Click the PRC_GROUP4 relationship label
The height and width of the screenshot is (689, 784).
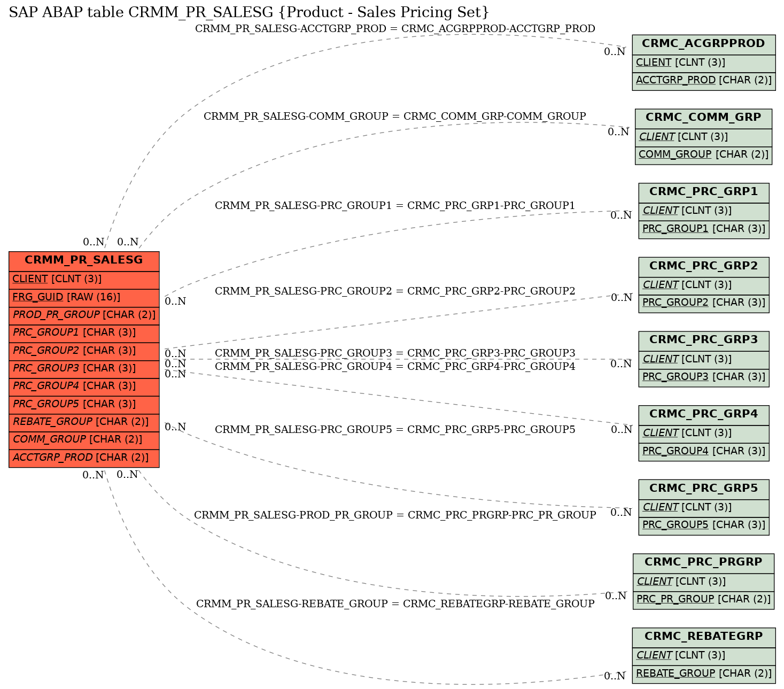(395, 367)
